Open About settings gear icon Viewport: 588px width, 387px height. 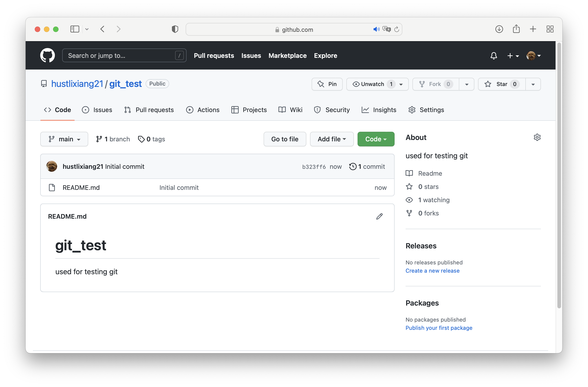pos(537,137)
